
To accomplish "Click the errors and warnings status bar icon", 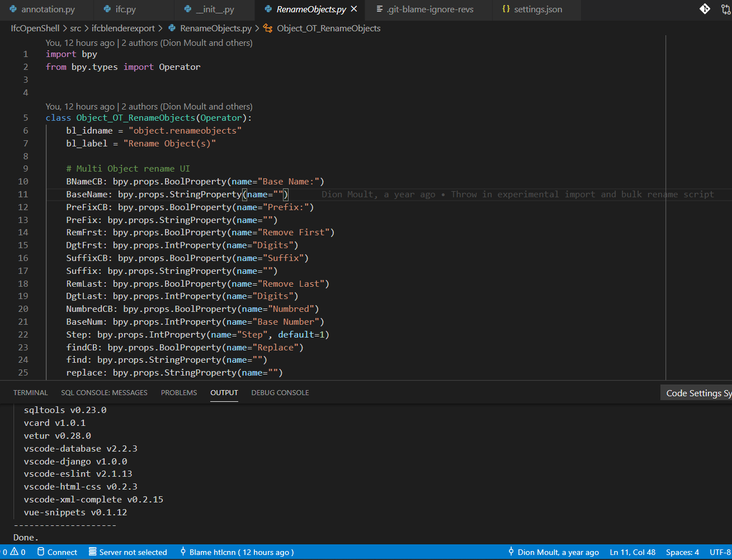I will coord(13,552).
